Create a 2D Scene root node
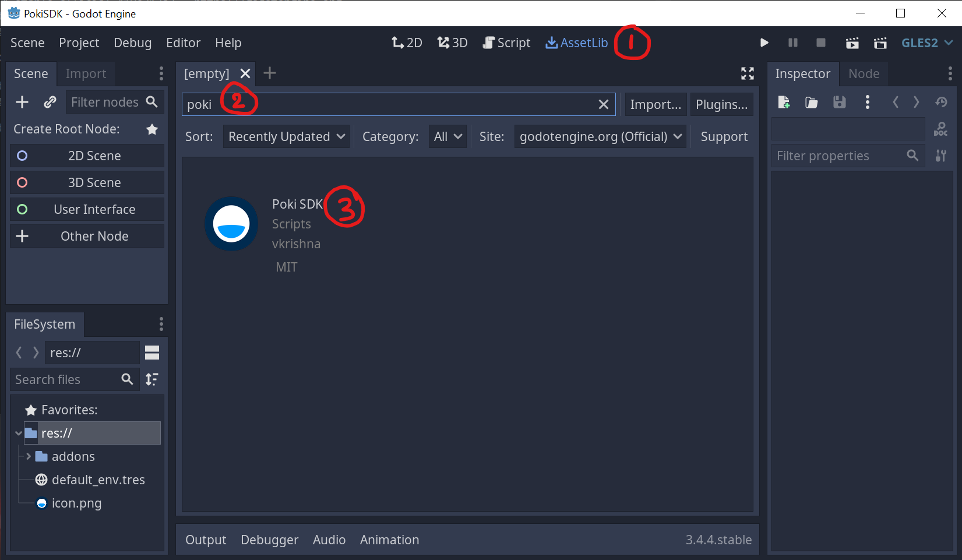This screenshot has height=560, width=962. (87, 156)
